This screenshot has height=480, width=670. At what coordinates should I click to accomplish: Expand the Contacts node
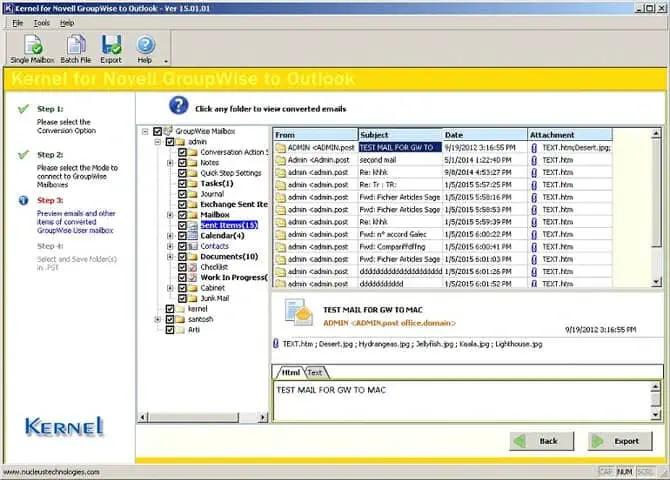(x=170, y=246)
